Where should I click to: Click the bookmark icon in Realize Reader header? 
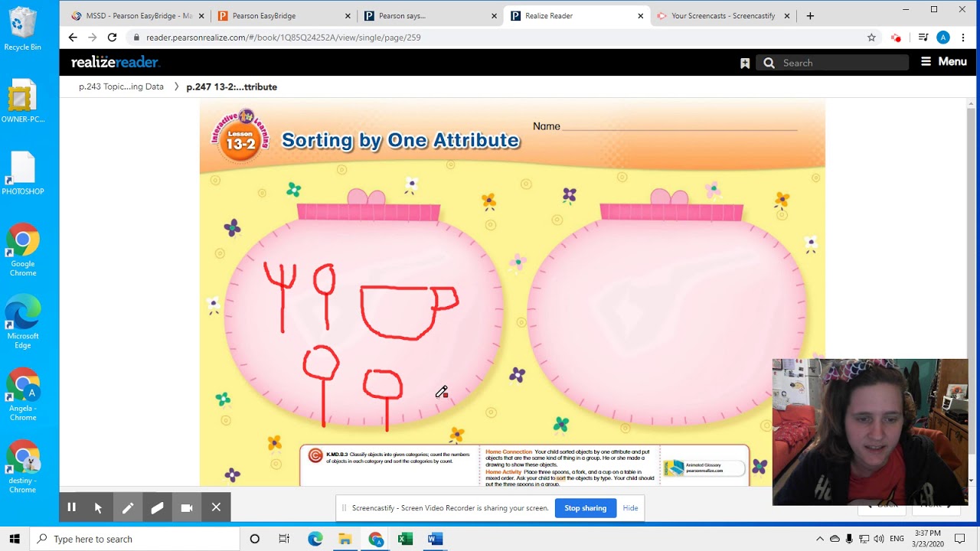tap(745, 64)
